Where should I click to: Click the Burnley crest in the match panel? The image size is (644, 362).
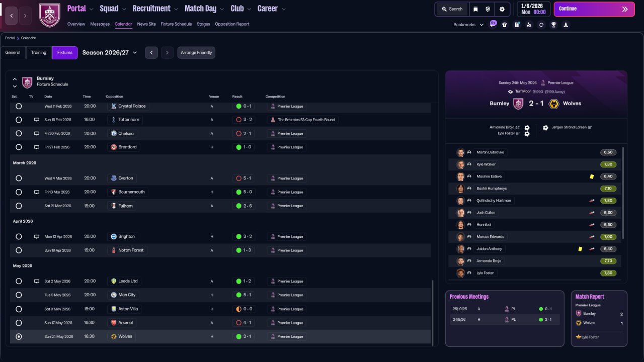tap(518, 104)
